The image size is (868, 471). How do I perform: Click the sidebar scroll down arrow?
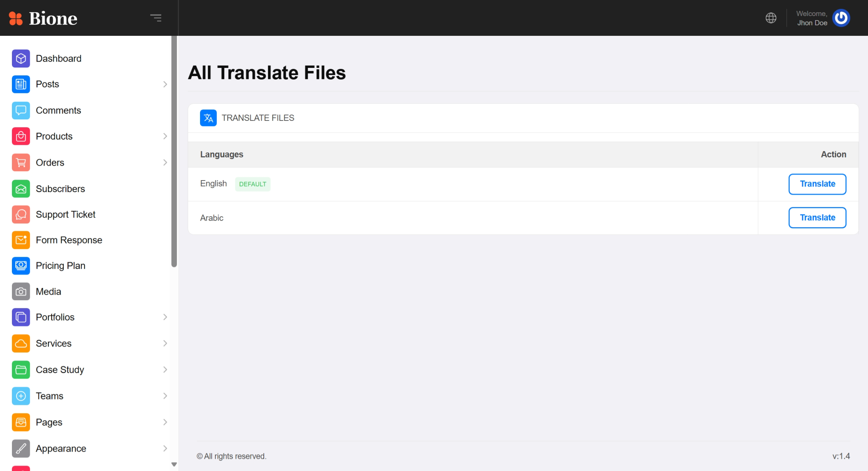pos(174,465)
